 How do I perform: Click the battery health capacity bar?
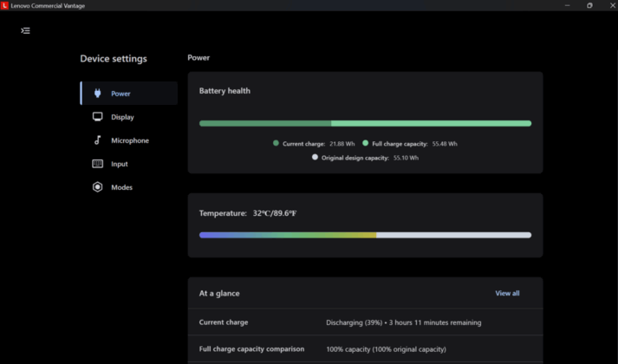[366, 123]
